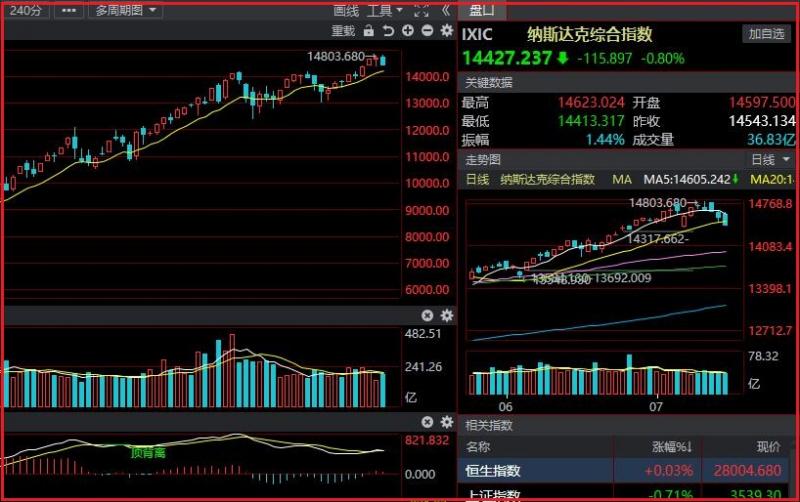Click 纳斯达克综合指数 title

point(590,35)
